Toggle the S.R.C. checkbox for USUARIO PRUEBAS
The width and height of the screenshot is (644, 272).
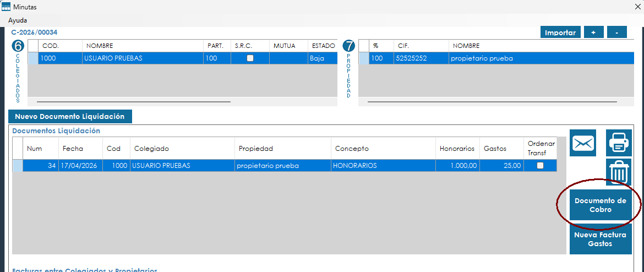(250, 58)
